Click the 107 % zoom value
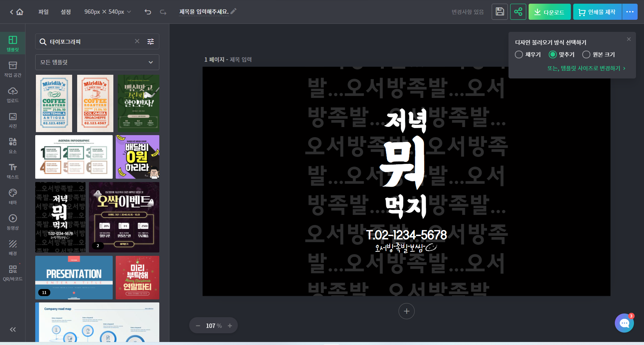This screenshot has height=345, width=644. pyautogui.click(x=214, y=326)
